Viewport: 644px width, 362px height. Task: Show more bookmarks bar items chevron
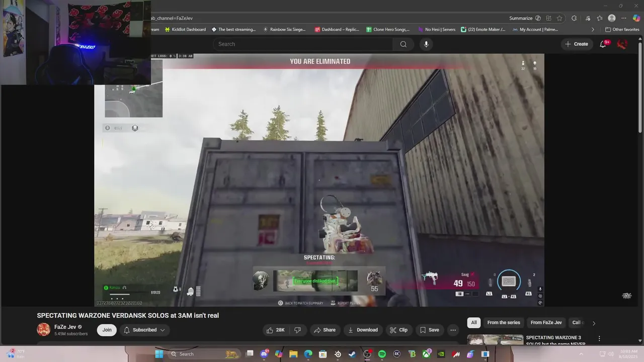pos(593,30)
